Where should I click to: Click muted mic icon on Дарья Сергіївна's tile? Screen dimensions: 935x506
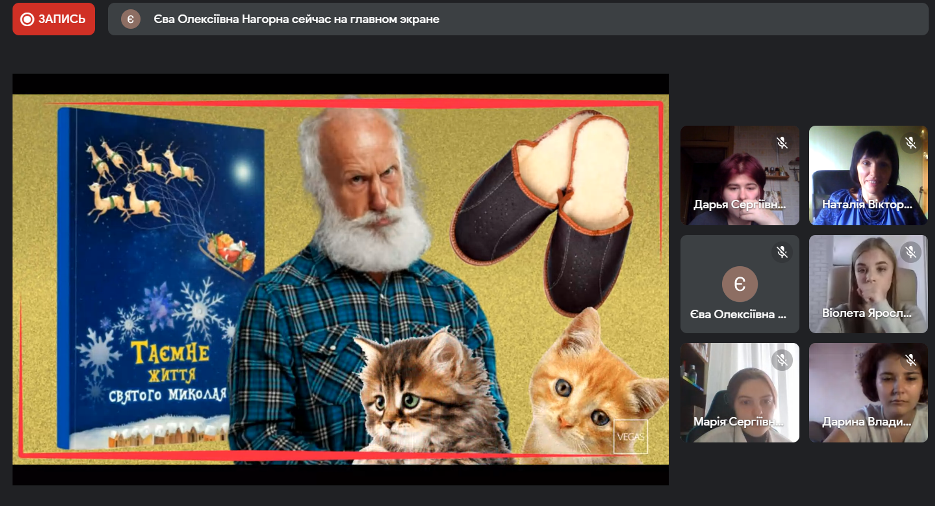click(x=782, y=143)
